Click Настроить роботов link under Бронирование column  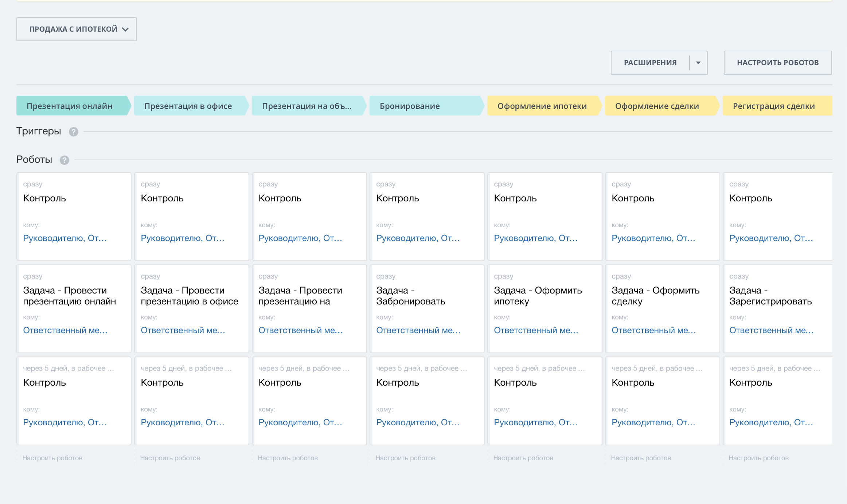pos(405,458)
